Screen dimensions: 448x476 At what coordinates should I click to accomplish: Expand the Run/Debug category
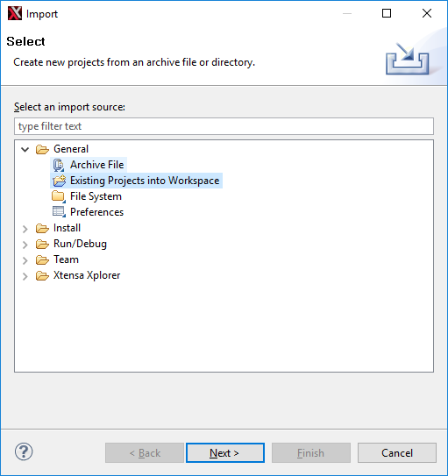tap(25, 245)
